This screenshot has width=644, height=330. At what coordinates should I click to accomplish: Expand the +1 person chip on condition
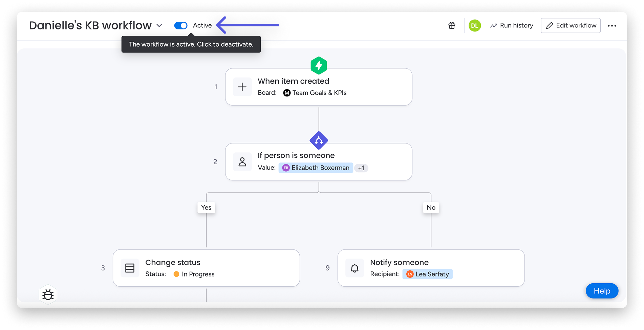pos(361,168)
